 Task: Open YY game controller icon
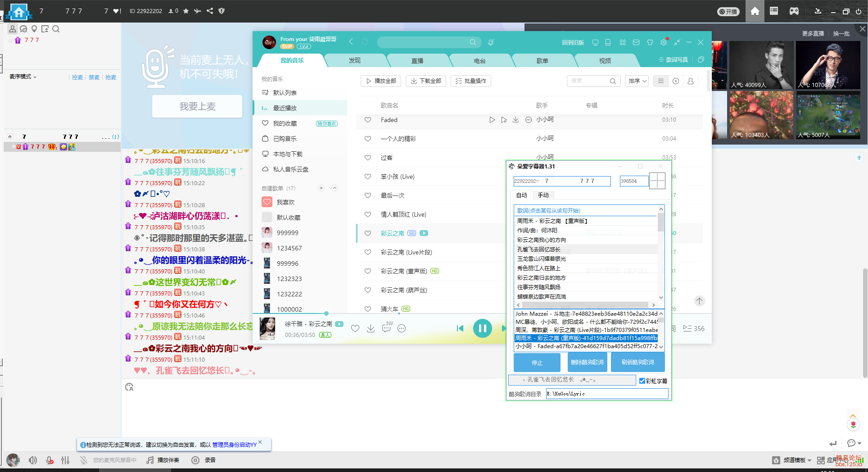tap(794, 11)
